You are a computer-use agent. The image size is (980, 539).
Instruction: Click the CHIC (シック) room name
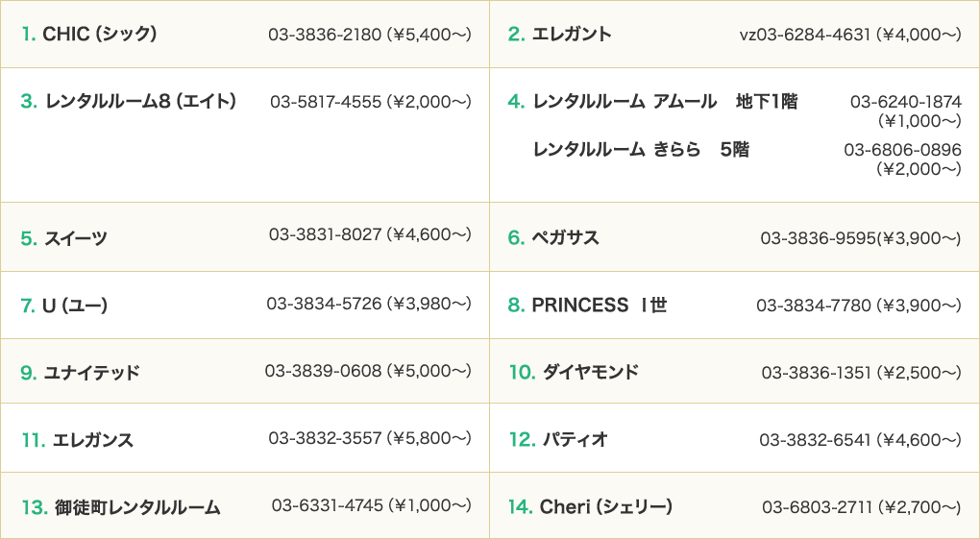click(x=99, y=34)
